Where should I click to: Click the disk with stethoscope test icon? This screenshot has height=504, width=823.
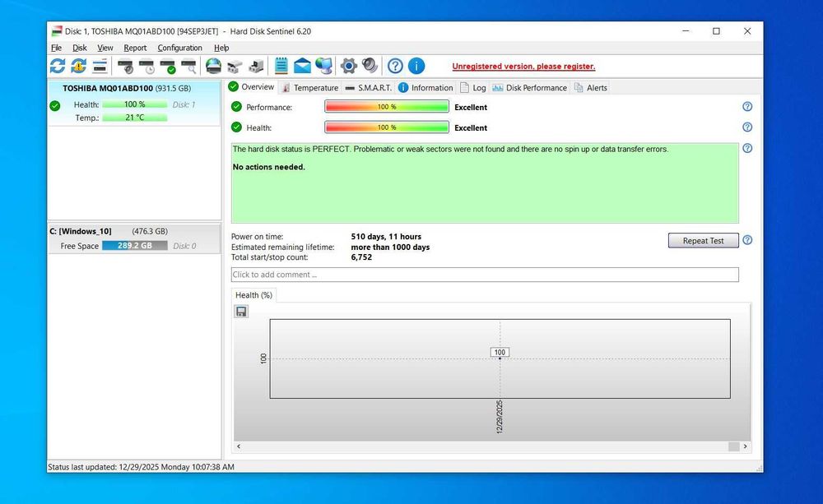pos(125,67)
